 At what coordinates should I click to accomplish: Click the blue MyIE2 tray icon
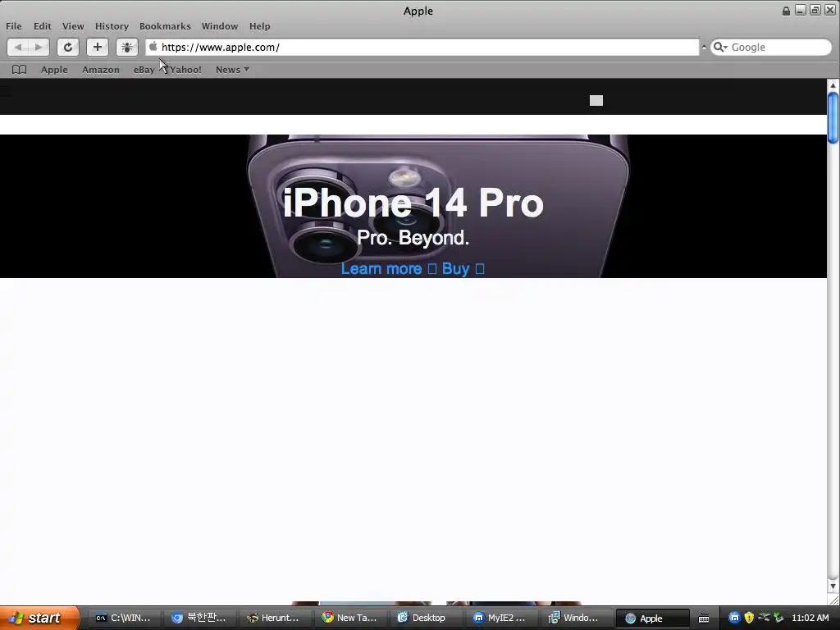click(734, 618)
